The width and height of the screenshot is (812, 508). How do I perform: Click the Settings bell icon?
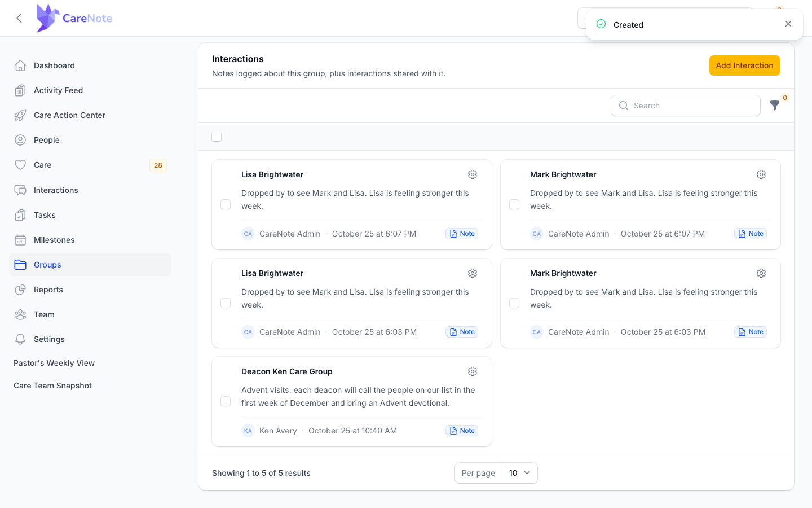point(20,339)
